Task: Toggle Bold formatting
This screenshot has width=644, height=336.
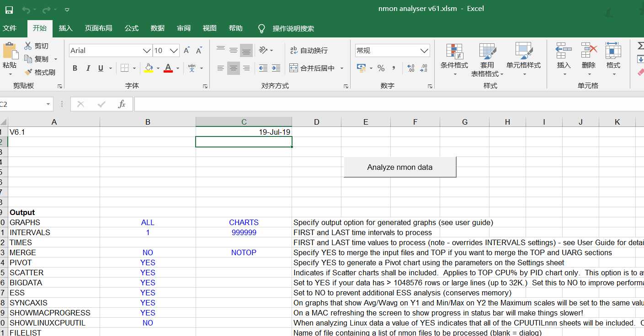Action: [x=75, y=68]
